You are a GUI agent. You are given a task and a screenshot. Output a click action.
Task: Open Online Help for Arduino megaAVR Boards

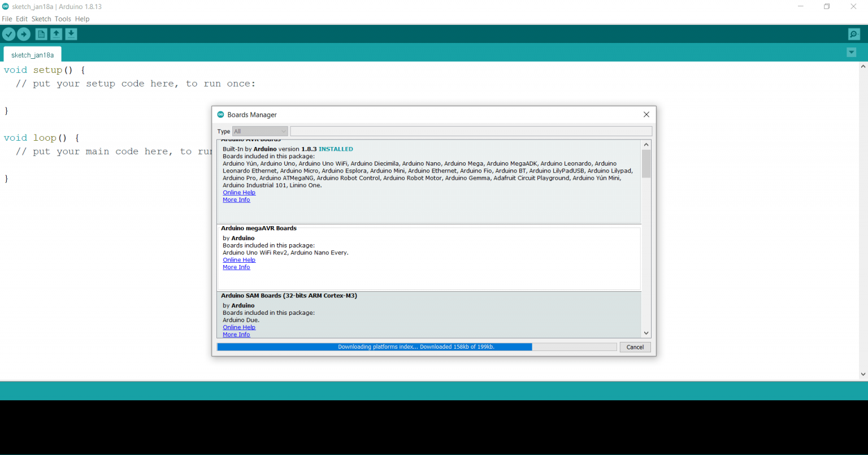coord(239,260)
